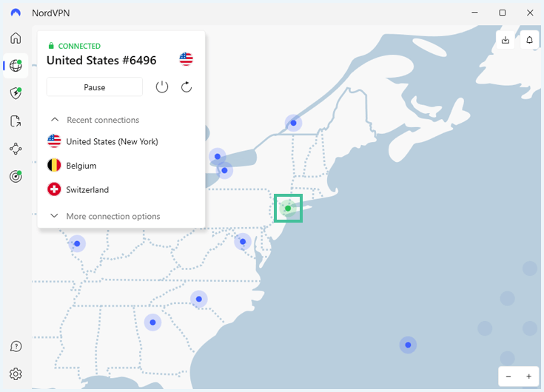
Task: Select the Atlantic island server dot on map
Action: coord(408,345)
